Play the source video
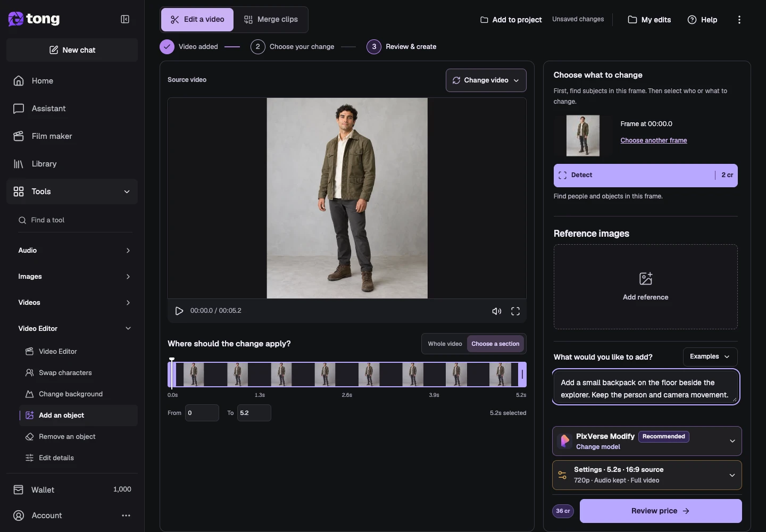The width and height of the screenshot is (766, 532). coord(179,311)
